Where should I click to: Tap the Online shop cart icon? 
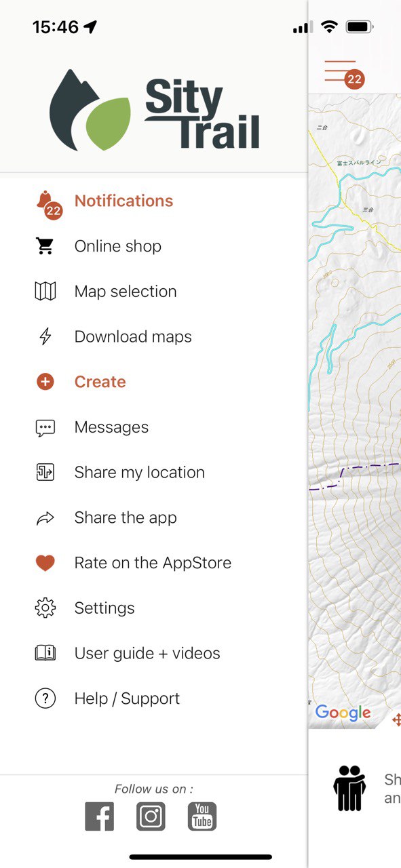(45, 246)
